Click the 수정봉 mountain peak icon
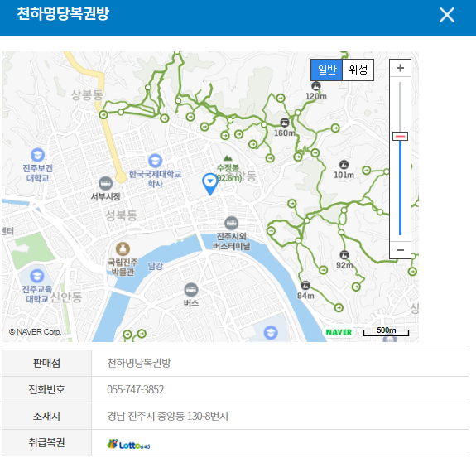The image size is (476, 468). pos(228,158)
